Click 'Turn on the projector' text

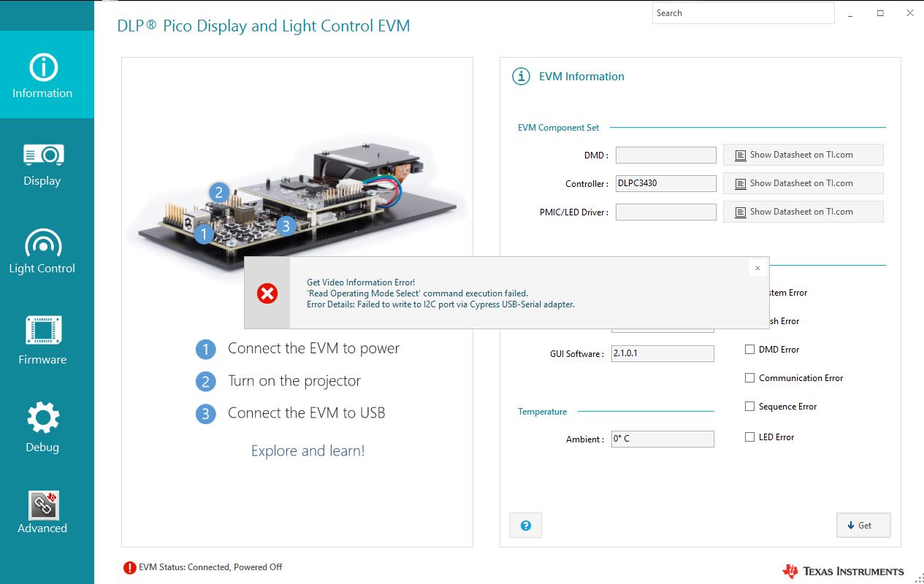coord(294,381)
